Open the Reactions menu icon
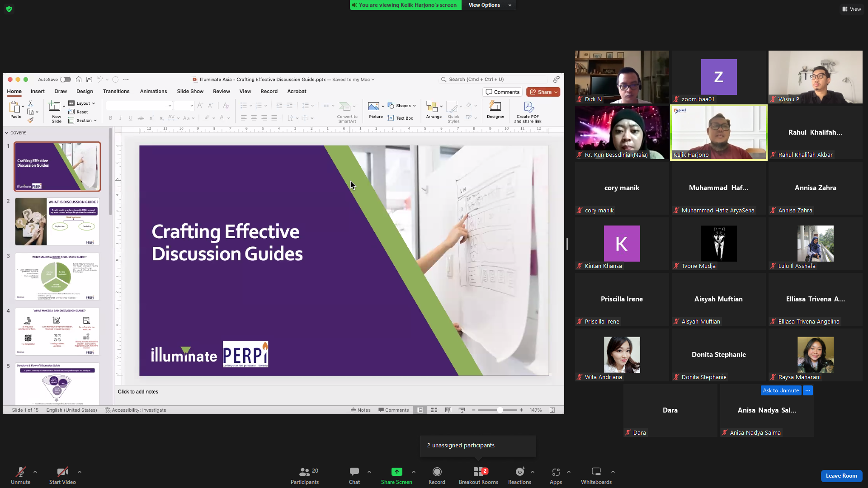 520,472
